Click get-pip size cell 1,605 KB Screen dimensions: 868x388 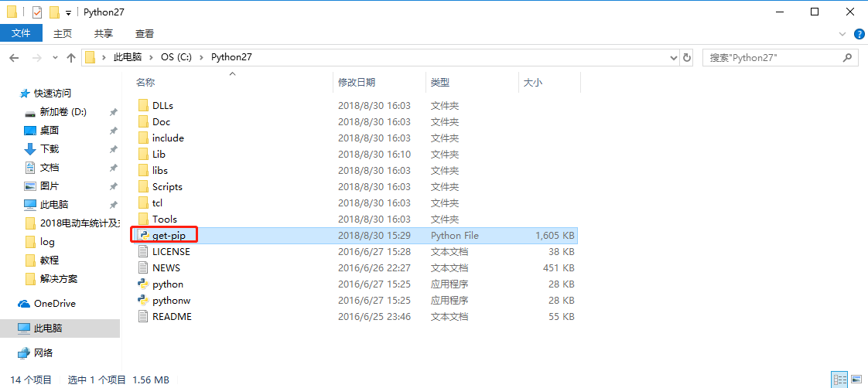coord(555,236)
